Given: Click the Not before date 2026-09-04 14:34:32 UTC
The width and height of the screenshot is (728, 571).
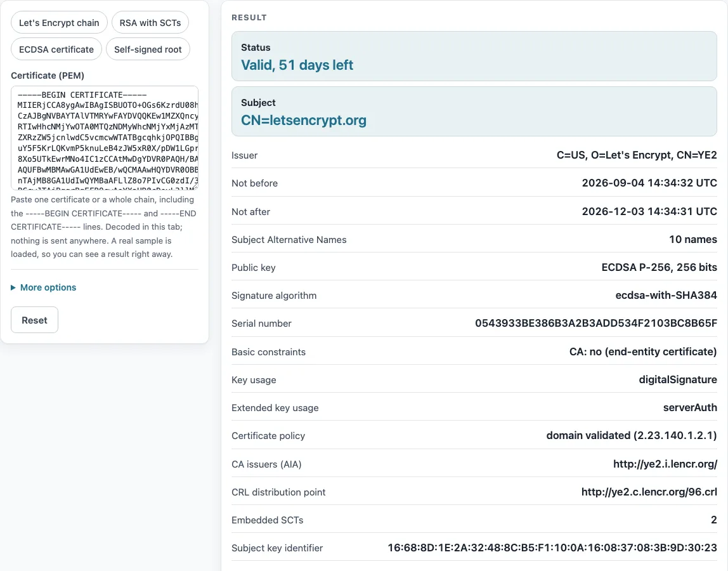Looking at the screenshot, I should 649,183.
